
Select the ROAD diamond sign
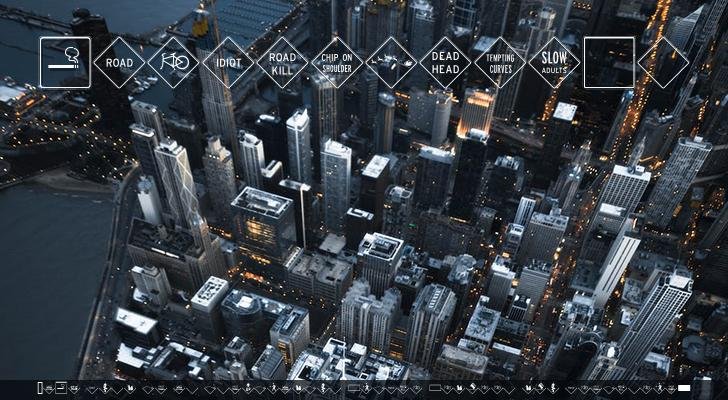(x=119, y=62)
